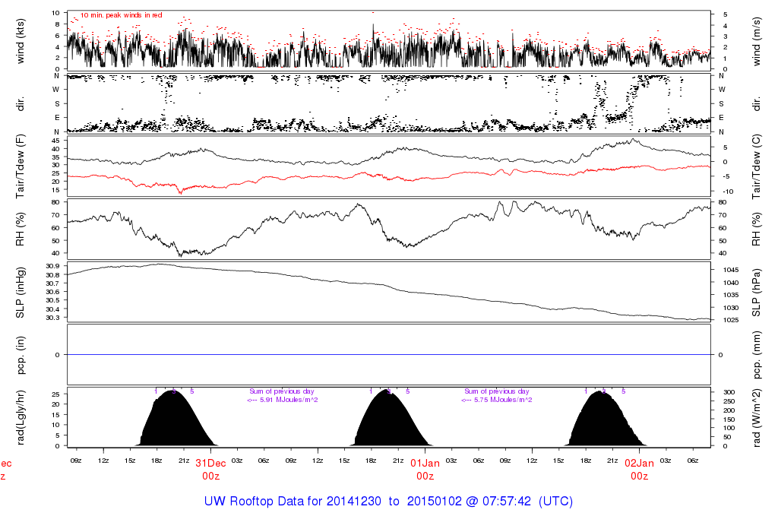The height and width of the screenshot is (532, 778).
Task: Click the 'pcp. (in)' axis label
Action: tap(21, 354)
